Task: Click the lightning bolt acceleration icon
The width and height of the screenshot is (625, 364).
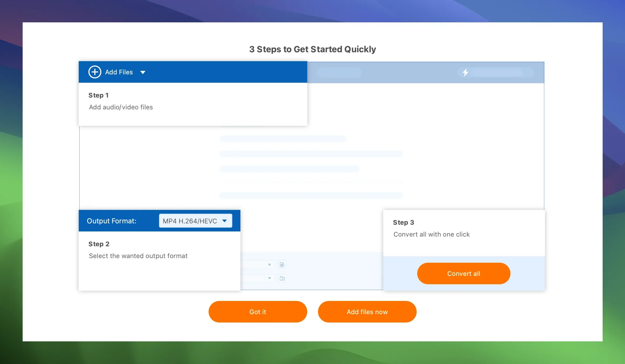Action: click(x=465, y=72)
